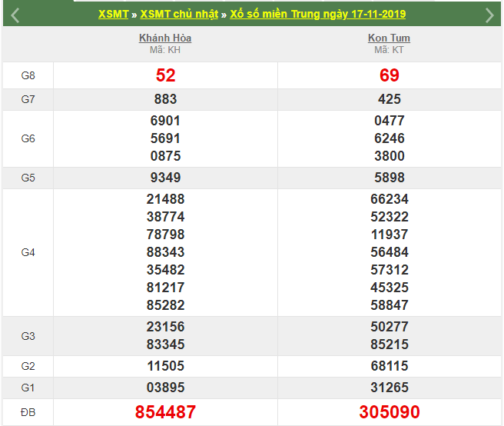The height and width of the screenshot is (426, 504).
Task: Go to next draw with right arrow
Action: [489, 15]
